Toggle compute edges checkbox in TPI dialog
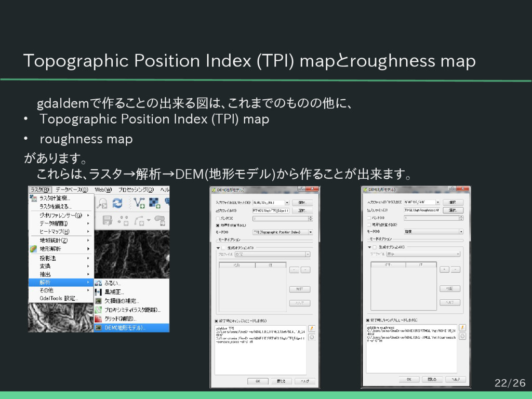The width and height of the screenshot is (532, 399). [x=218, y=225]
